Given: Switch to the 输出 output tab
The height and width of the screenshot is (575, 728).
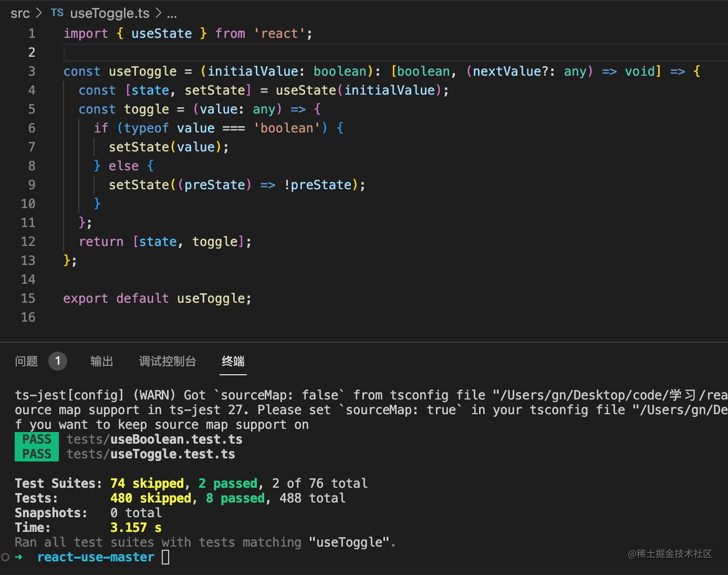Looking at the screenshot, I should [x=101, y=361].
